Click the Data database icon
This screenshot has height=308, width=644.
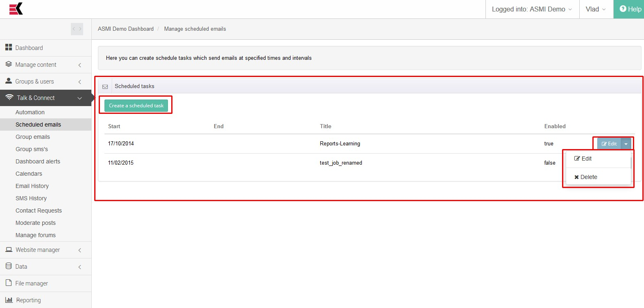pyautogui.click(x=9, y=266)
